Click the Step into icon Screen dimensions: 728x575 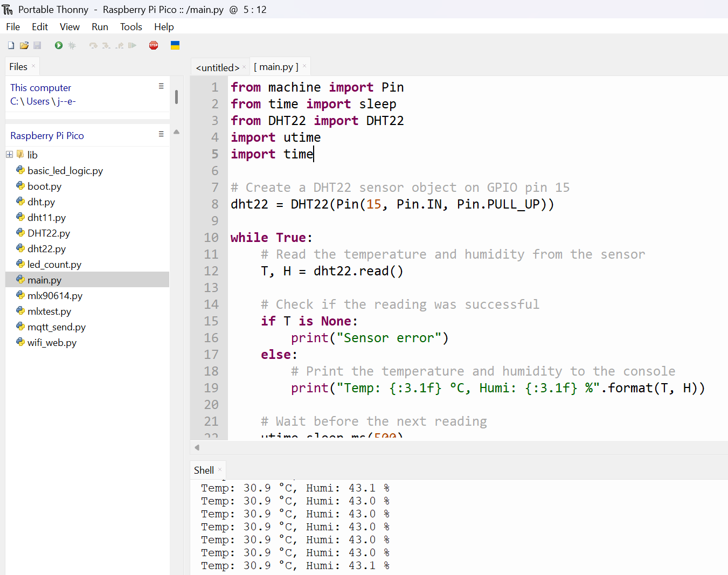click(106, 46)
